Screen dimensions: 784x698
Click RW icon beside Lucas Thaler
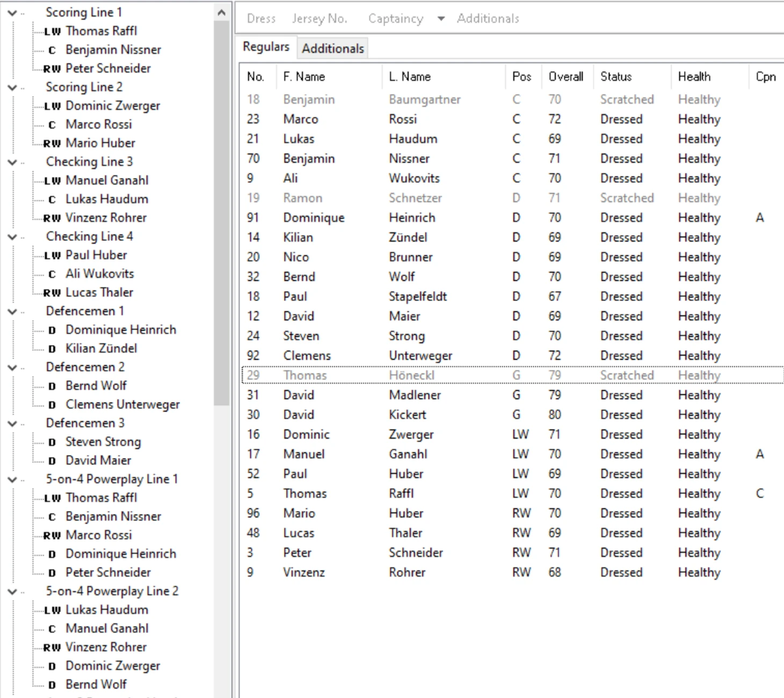point(52,293)
